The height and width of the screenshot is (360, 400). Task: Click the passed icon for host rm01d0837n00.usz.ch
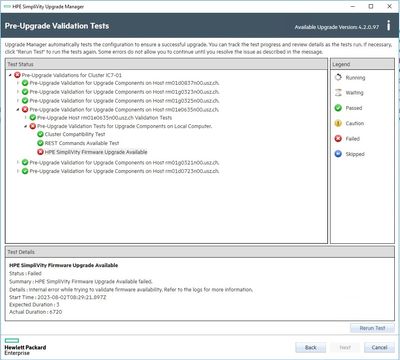pyautogui.click(x=25, y=83)
